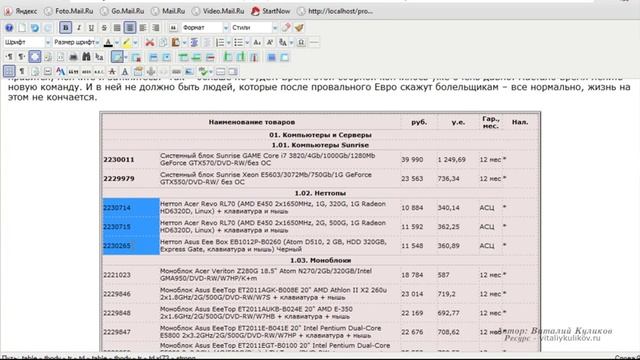Expand the text color picker arrow
This screenshot has height=360, width=640.
[117, 42]
